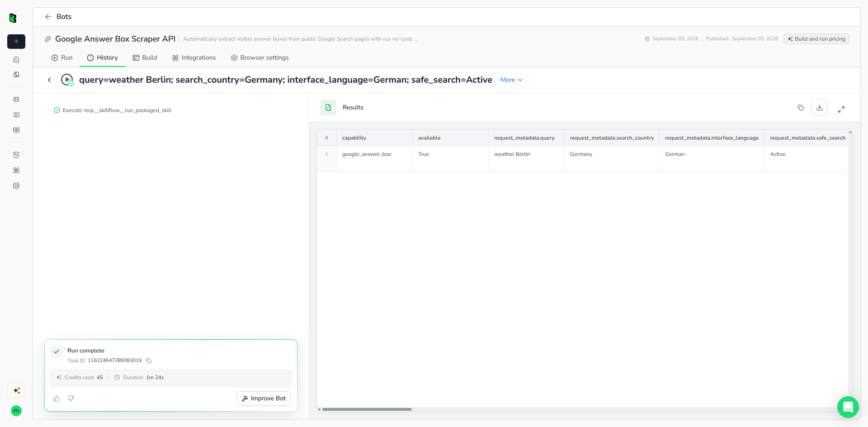Open the integrations grid icon in the sidebar
The height and width of the screenshot is (427, 868).
(x=16, y=170)
